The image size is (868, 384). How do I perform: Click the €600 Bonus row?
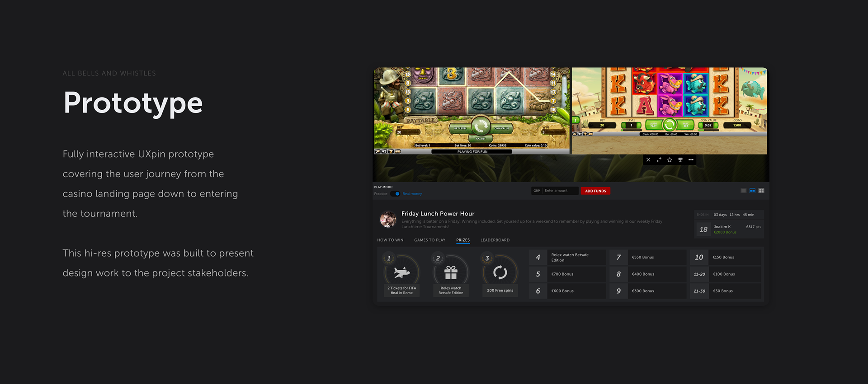click(x=567, y=291)
